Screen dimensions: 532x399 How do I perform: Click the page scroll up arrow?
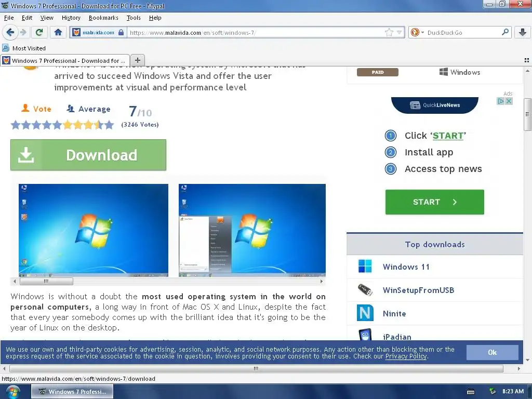(x=527, y=71)
